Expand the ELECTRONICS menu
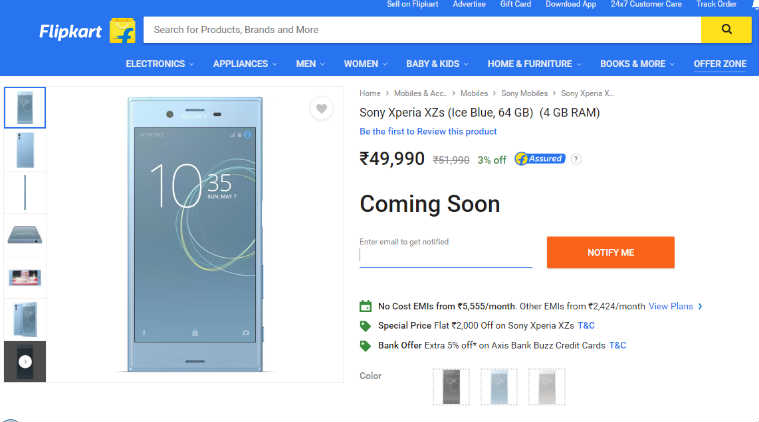Screen dimensions: 759x422 tap(160, 64)
